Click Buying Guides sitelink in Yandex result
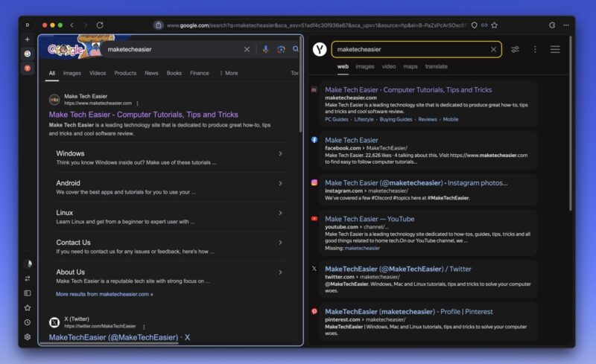596x364 pixels. pos(396,119)
